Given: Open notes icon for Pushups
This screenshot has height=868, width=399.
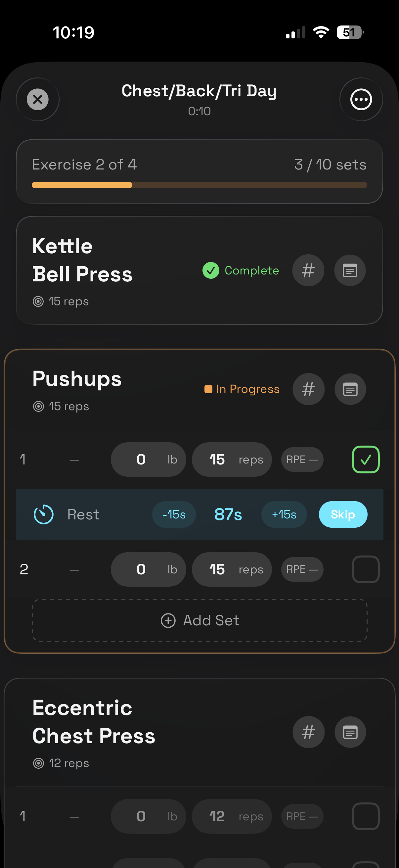Looking at the screenshot, I should point(350,389).
